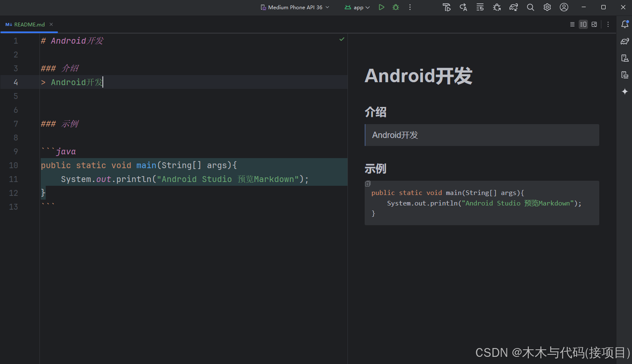Open the app run configuration dropdown
This screenshot has height=364, width=632.
pos(356,7)
